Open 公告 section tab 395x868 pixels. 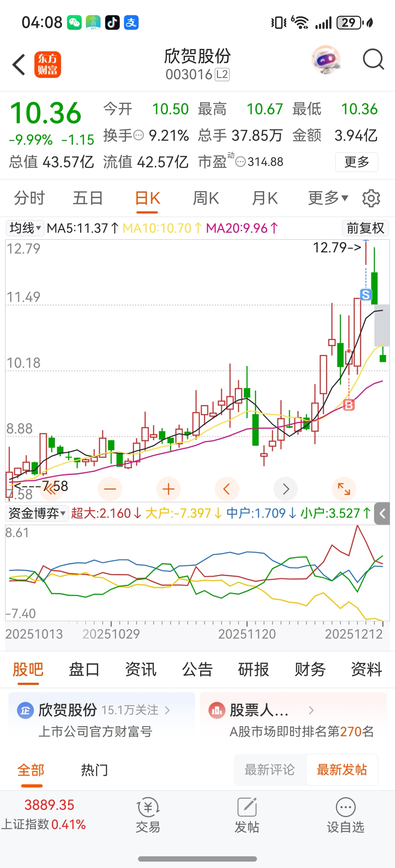tap(197, 669)
